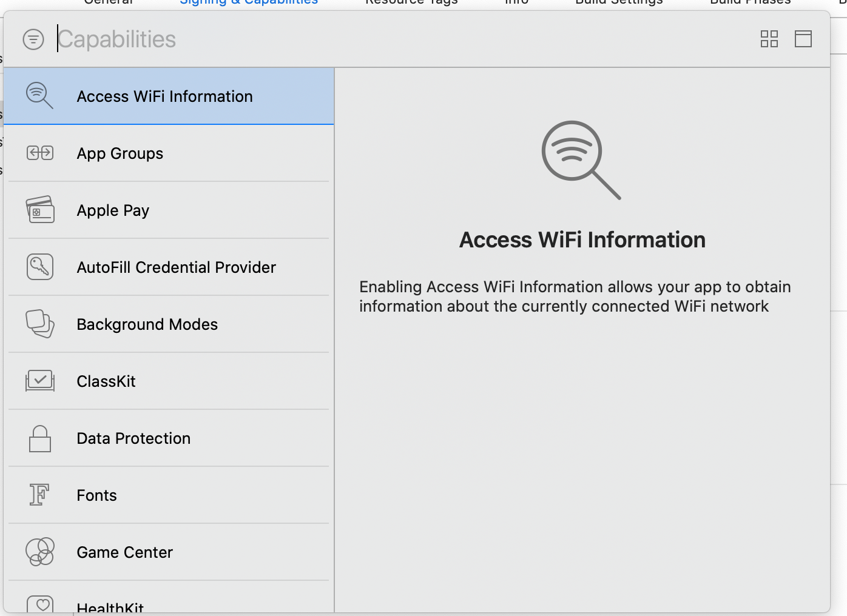Switch to grid view of capabilities
The image size is (847, 616).
tap(769, 38)
